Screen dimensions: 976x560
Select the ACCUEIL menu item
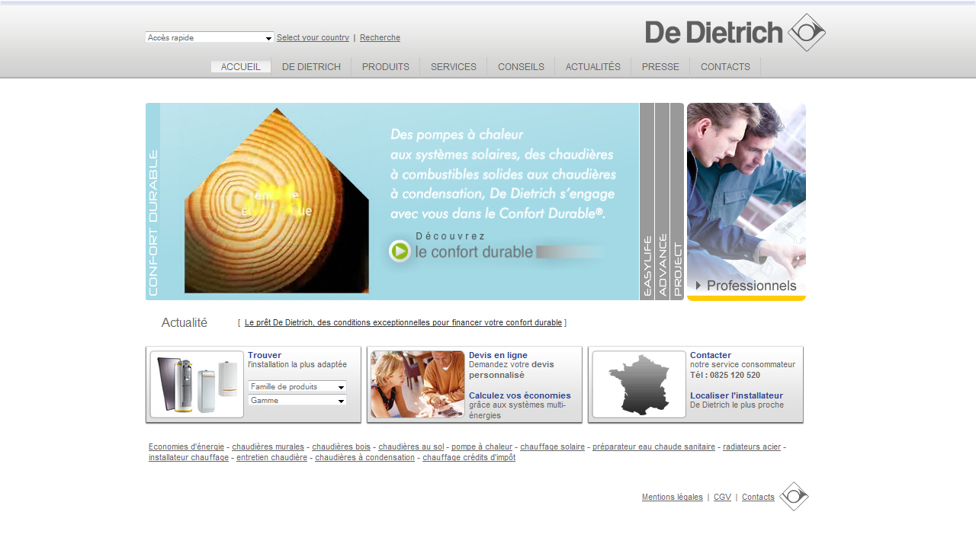click(x=241, y=67)
